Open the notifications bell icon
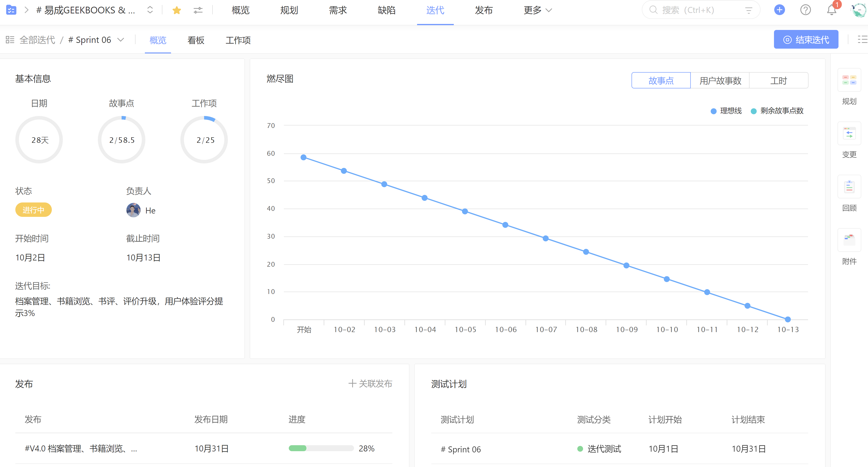 [x=831, y=10]
